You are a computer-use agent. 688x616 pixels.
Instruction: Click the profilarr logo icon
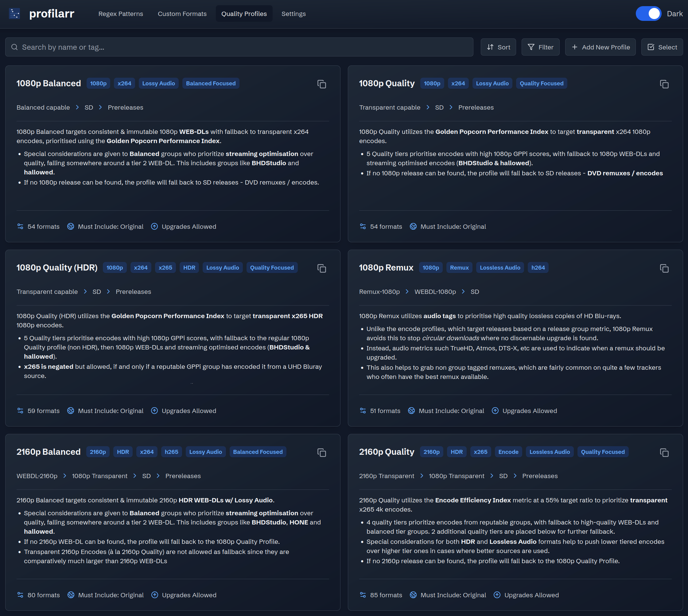coord(14,14)
